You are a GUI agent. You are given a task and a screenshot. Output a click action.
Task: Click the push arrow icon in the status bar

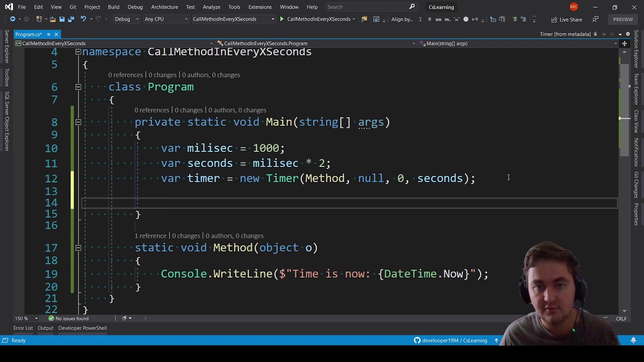coord(496,340)
